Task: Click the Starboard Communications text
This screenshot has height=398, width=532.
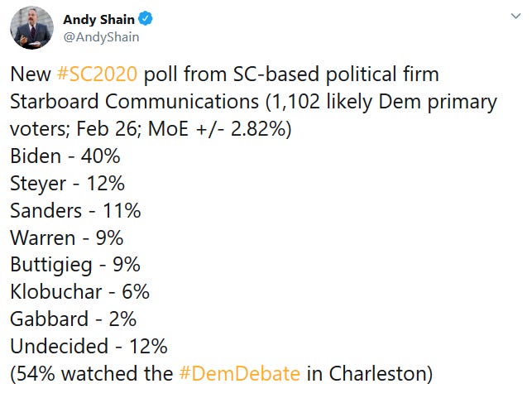Action: click(x=134, y=101)
